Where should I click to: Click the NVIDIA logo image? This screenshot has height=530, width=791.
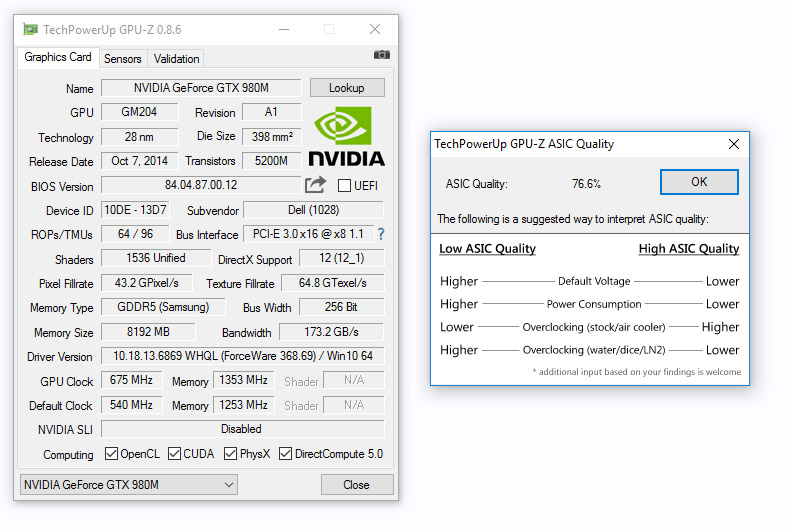coord(347,136)
